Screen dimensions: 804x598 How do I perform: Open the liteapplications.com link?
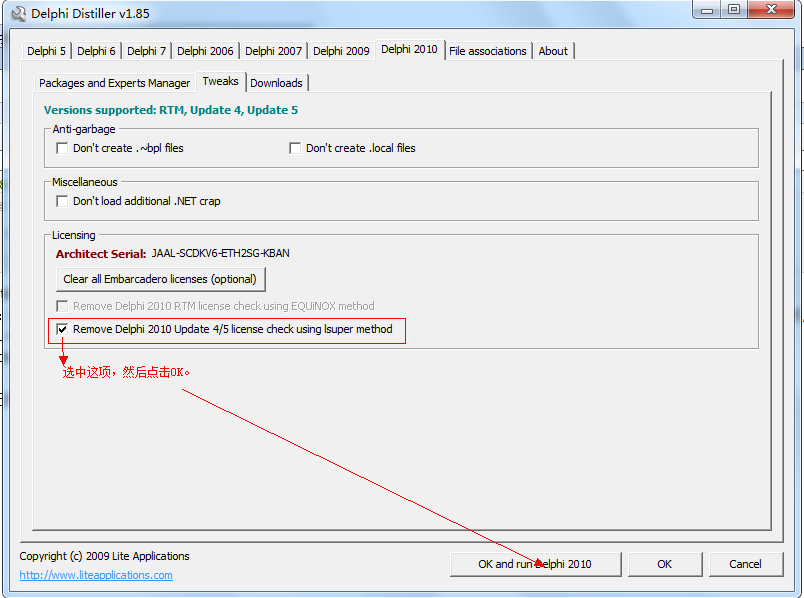[96, 575]
